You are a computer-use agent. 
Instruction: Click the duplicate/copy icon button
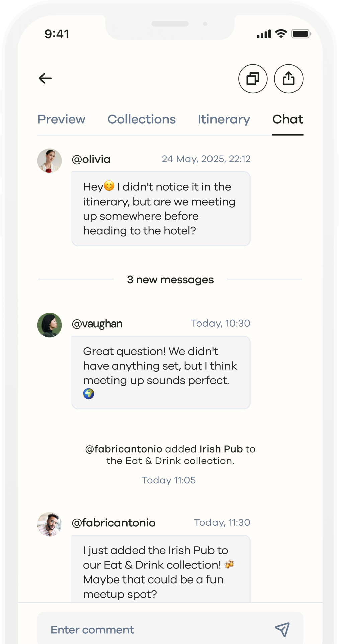click(x=253, y=79)
